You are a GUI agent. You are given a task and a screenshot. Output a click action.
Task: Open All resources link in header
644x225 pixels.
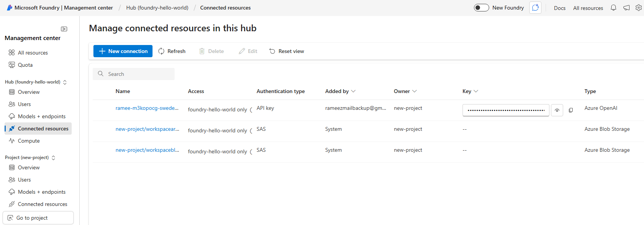(588, 8)
